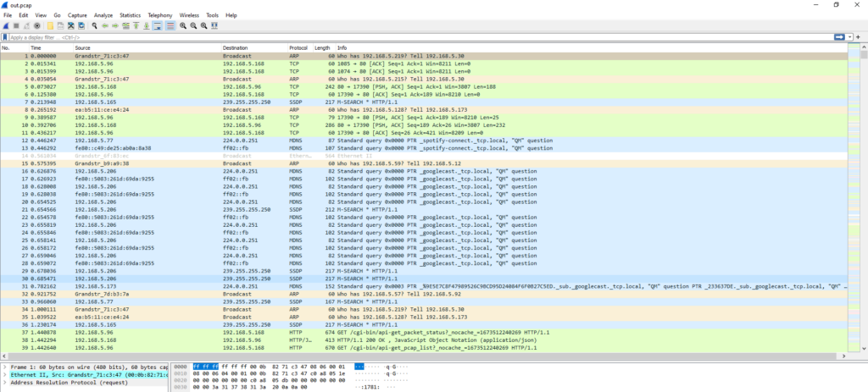
Task: Toggle auto-scroll during live capture
Action: tap(157, 25)
